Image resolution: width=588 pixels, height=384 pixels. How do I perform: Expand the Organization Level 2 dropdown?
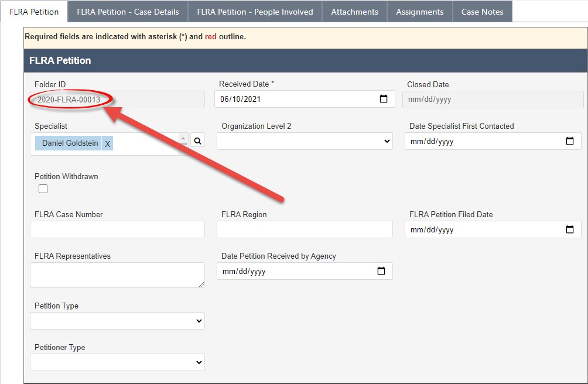click(305, 141)
